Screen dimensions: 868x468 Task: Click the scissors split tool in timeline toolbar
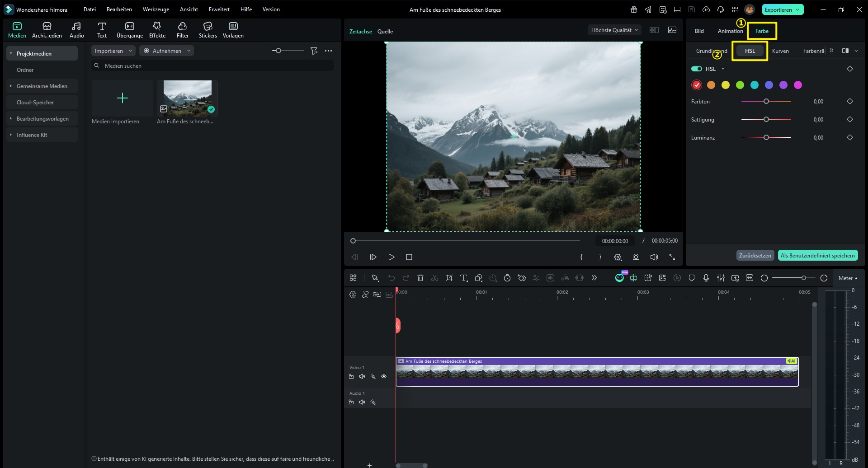pyautogui.click(x=434, y=277)
